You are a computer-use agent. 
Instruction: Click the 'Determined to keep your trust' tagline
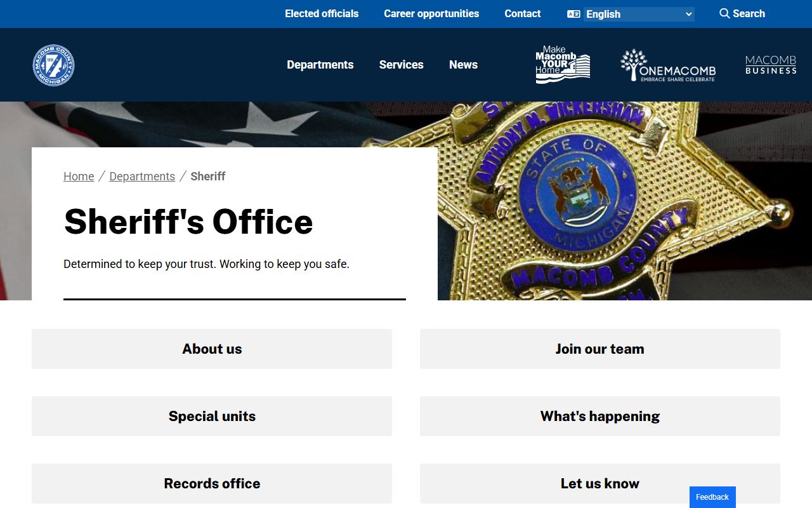(206, 264)
